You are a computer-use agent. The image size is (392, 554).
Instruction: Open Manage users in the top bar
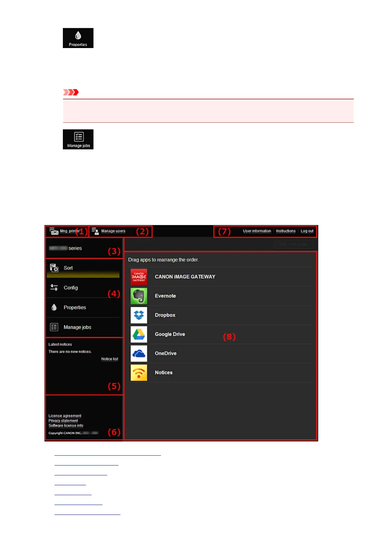pos(113,231)
